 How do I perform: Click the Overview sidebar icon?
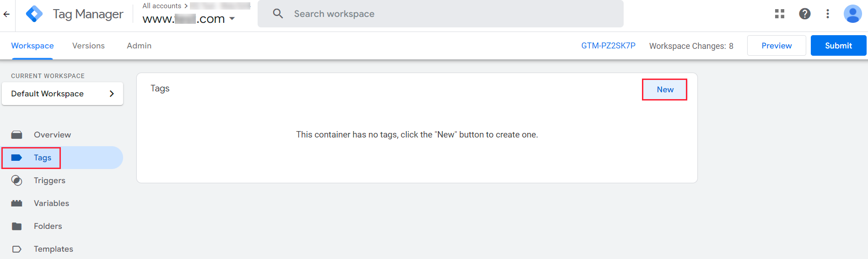17,135
